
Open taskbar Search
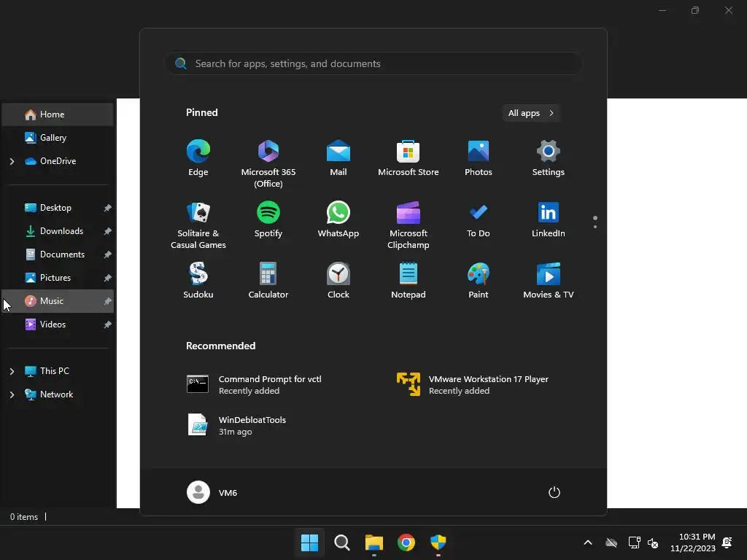click(341, 542)
